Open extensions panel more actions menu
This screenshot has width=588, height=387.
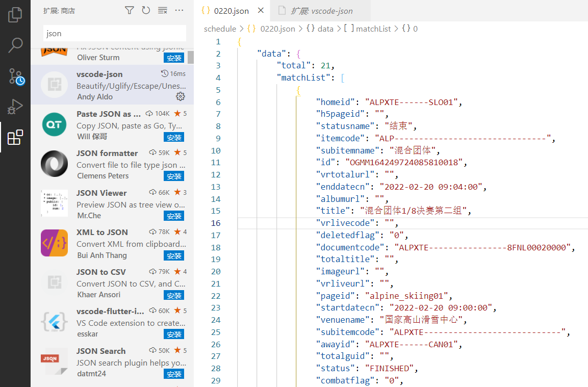point(179,11)
